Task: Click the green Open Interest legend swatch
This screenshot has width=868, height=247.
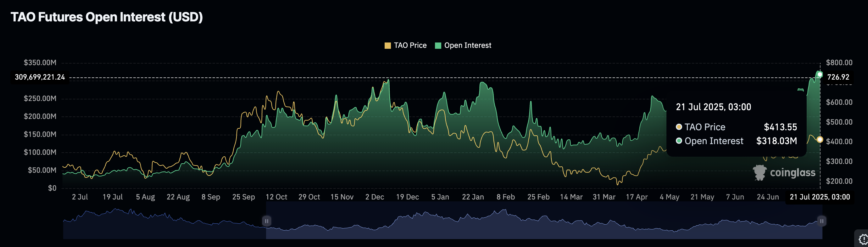Action: [438, 46]
